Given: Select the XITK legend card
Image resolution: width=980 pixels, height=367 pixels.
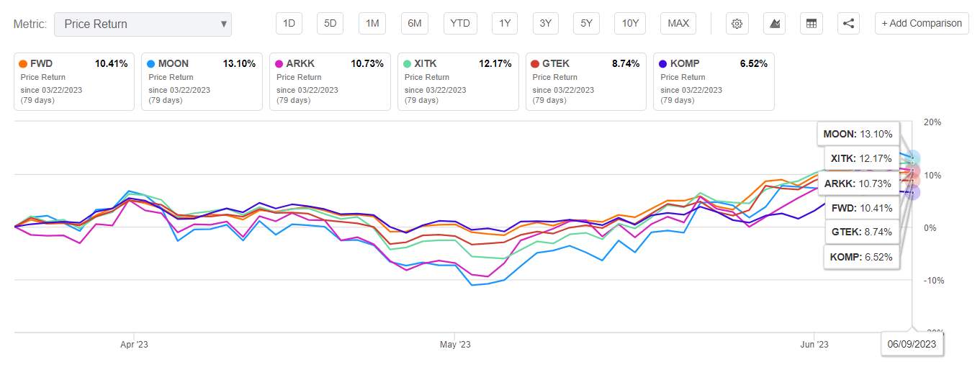Looking at the screenshot, I should 458,81.
